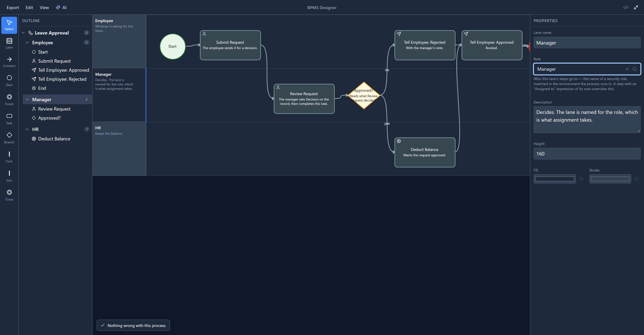Viewport: 644px width, 335px height.
Task: Select the Review Request task node on canvas
Action: point(304,99)
